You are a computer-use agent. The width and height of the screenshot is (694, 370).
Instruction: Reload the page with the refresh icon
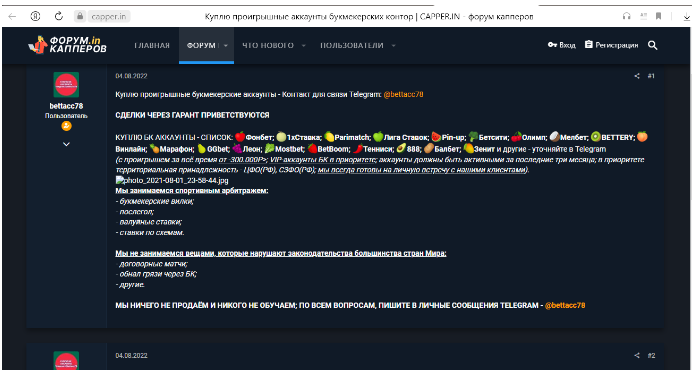(x=58, y=17)
